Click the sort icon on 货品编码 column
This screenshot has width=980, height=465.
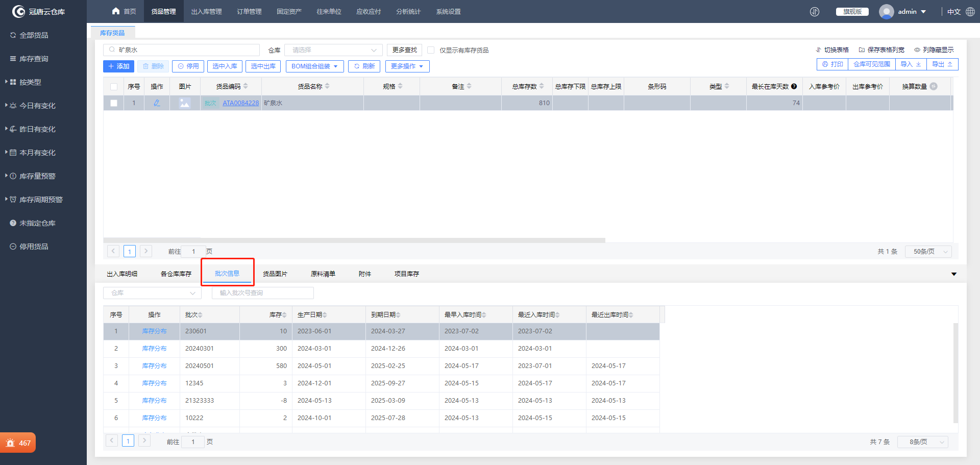coord(246,86)
